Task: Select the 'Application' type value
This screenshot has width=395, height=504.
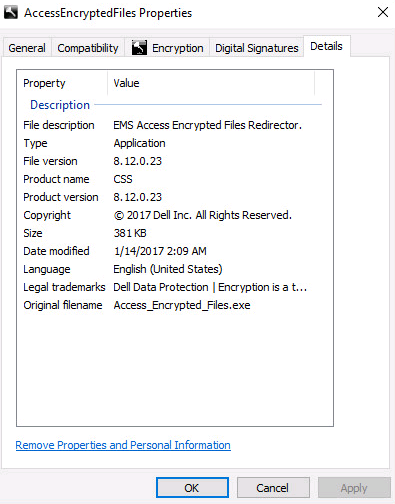Action: 139,143
